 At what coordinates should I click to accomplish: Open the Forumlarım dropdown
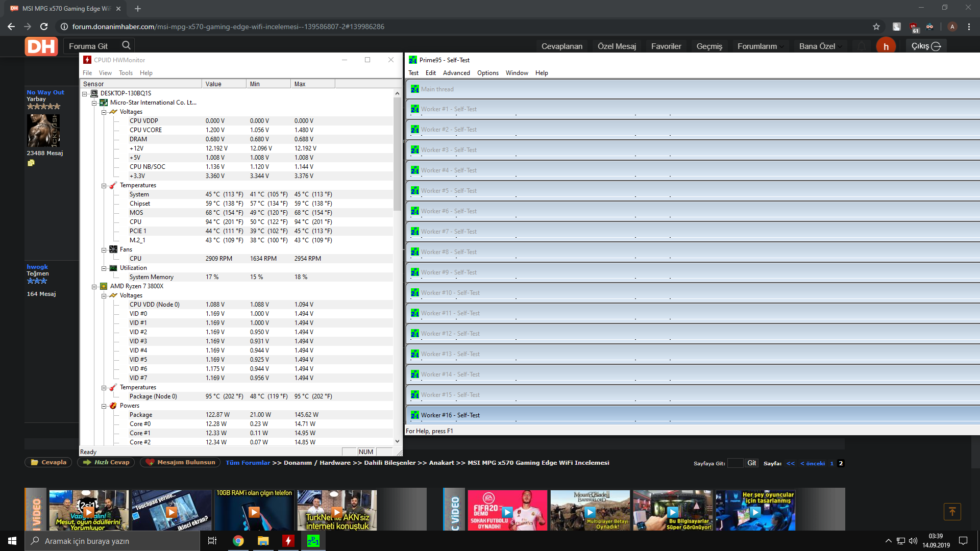pos(761,46)
